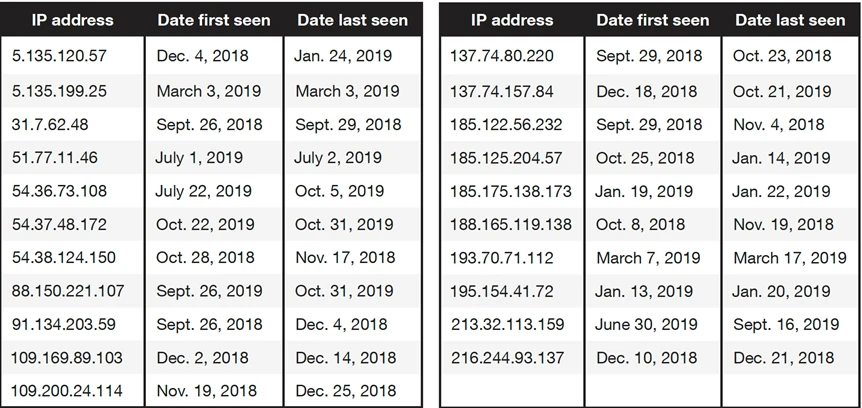Select IP address 137.74.80.220
The image size is (862, 408).
tap(502, 57)
